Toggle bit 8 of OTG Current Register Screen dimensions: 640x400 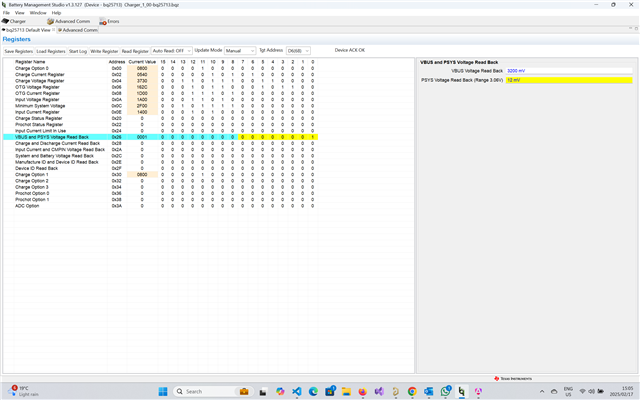click(x=233, y=93)
